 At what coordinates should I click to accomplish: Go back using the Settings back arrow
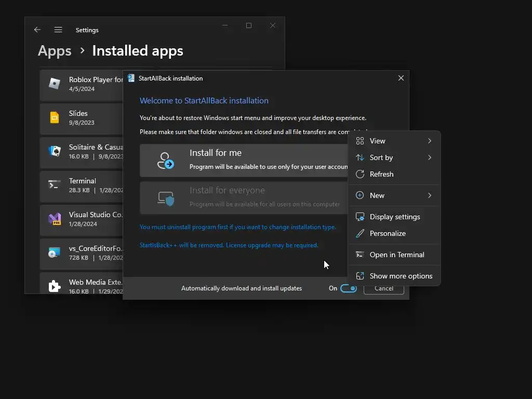pos(37,30)
